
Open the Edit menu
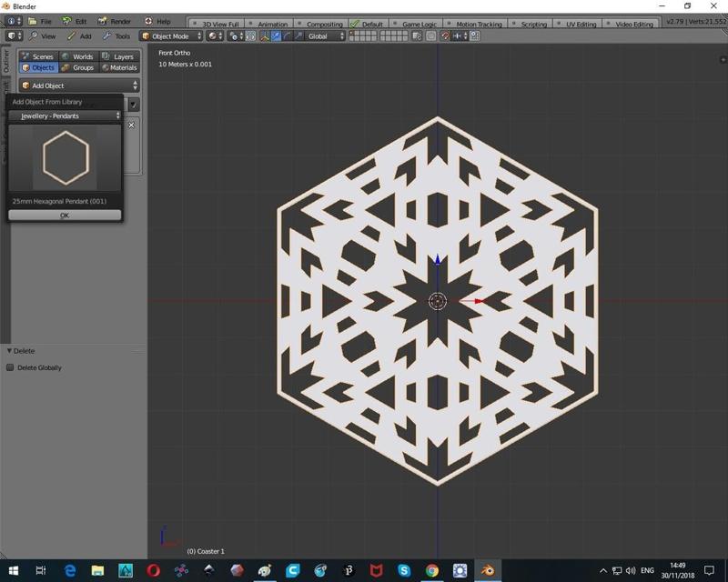pyautogui.click(x=76, y=21)
